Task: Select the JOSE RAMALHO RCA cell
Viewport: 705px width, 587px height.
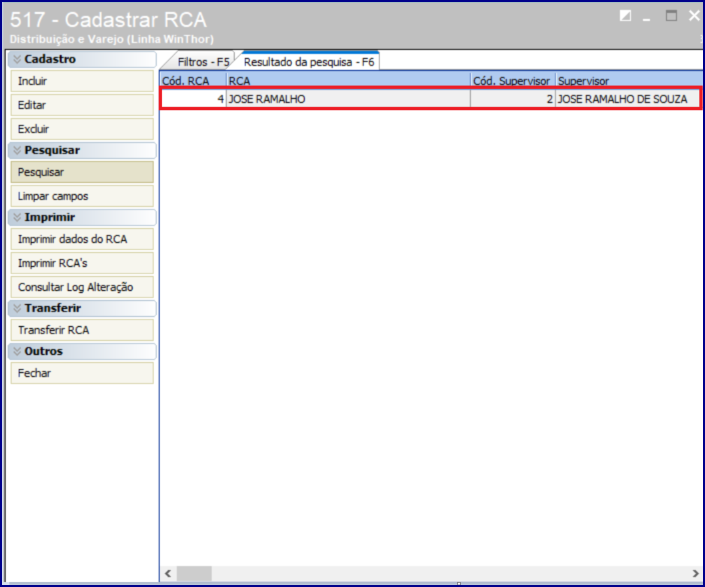Action: (x=348, y=99)
